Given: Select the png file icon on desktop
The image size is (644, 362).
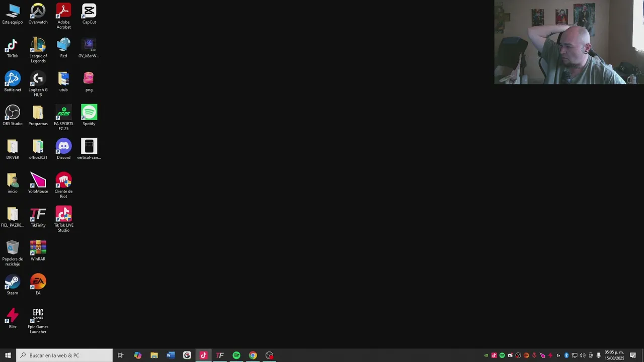Looking at the screenshot, I should (x=89, y=82).
